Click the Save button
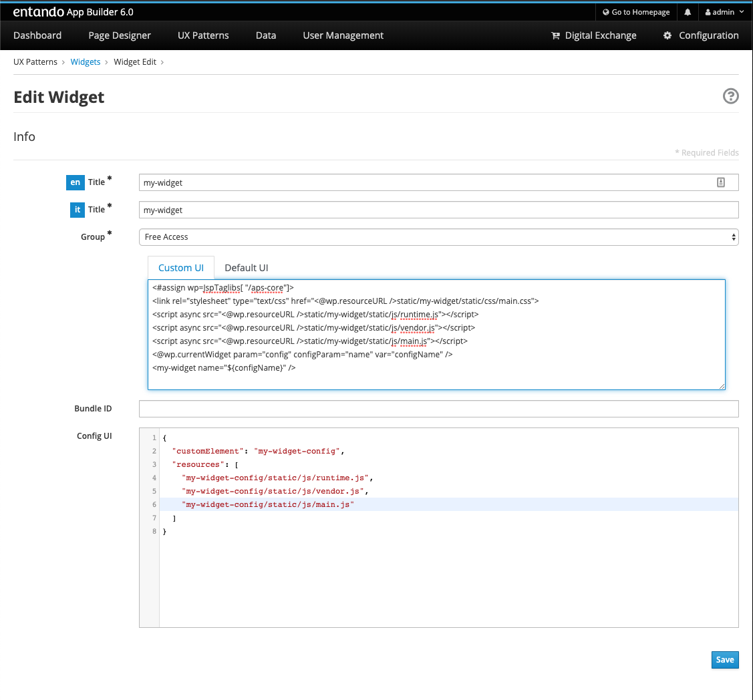Viewport: 753px width, 700px height. (724, 659)
